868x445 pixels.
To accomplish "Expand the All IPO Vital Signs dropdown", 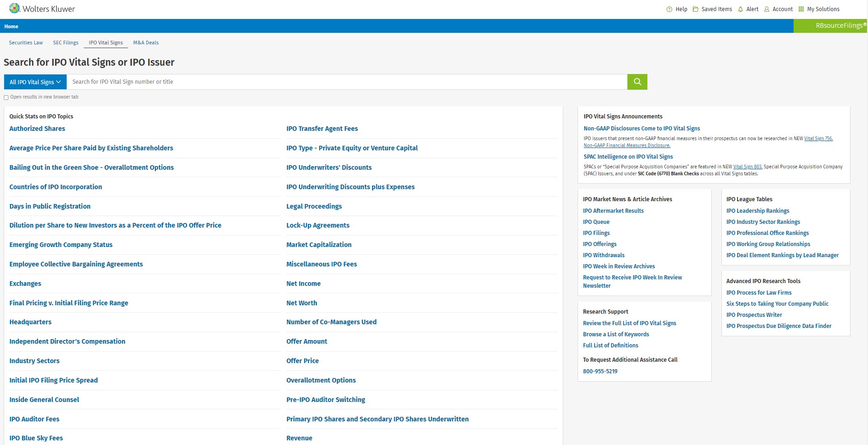I will click(35, 82).
